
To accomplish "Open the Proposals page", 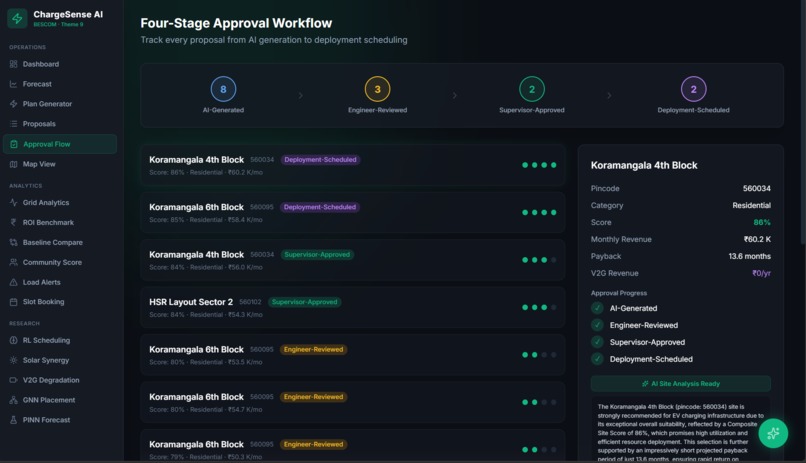I will pyautogui.click(x=60, y=124).
